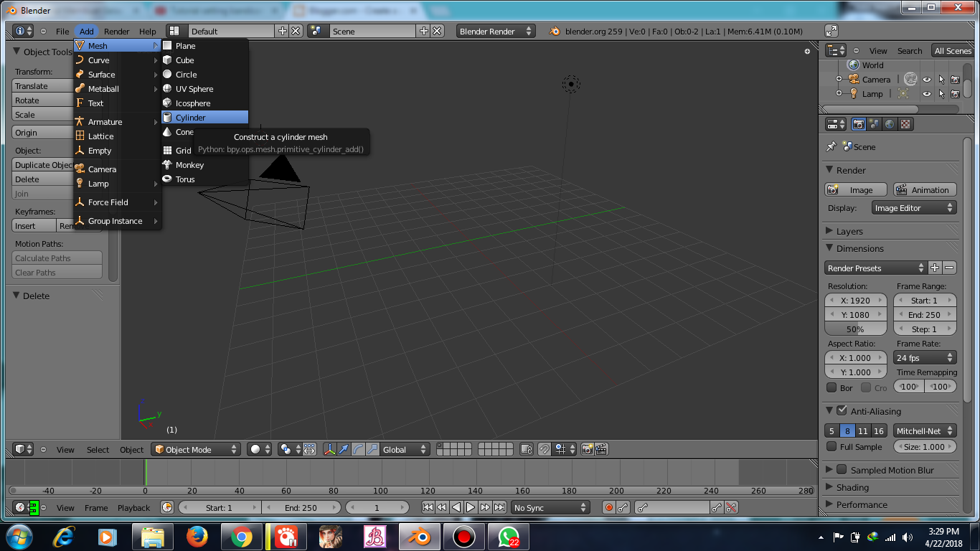Open the Display Image Editor dropdown
The width and height of the screenshot is (980, 551).
914,208
